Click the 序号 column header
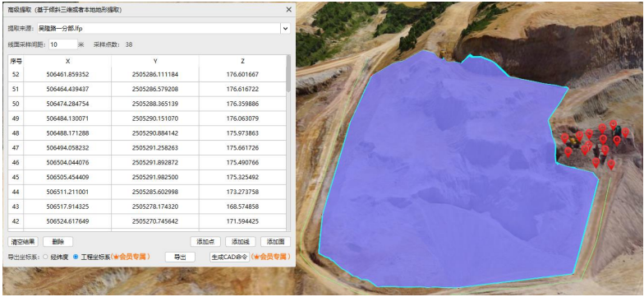 (x=16, y=61)
